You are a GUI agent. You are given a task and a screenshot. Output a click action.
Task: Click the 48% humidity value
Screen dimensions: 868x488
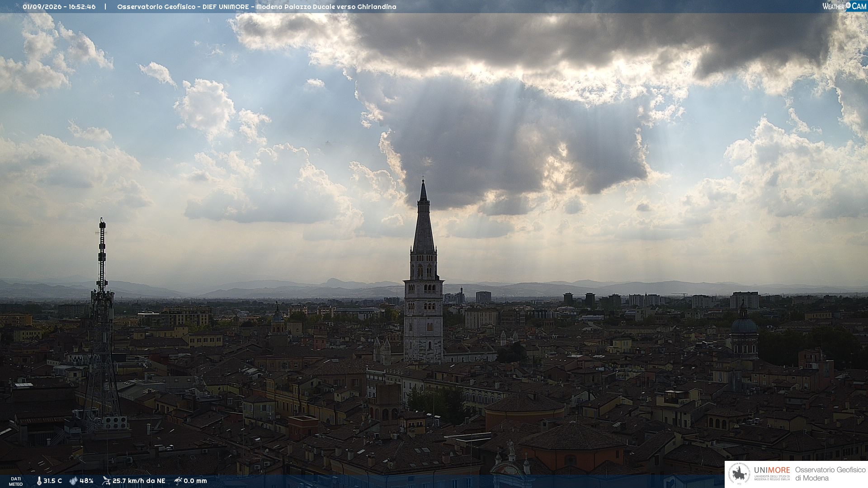(x=86, y=481)
